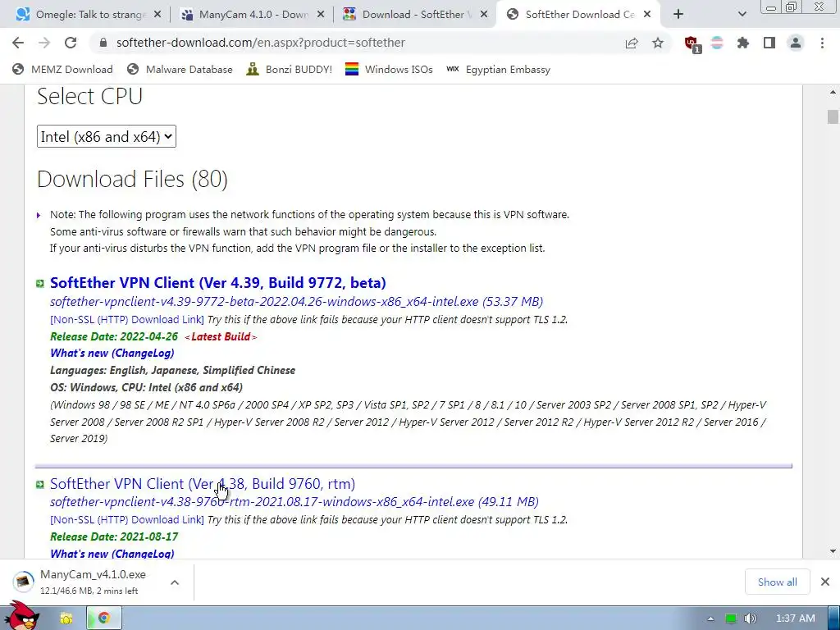The height and width of the screenshot is (630, 840).
Task: Click the Latest Build label
Action: coord(221,337)
